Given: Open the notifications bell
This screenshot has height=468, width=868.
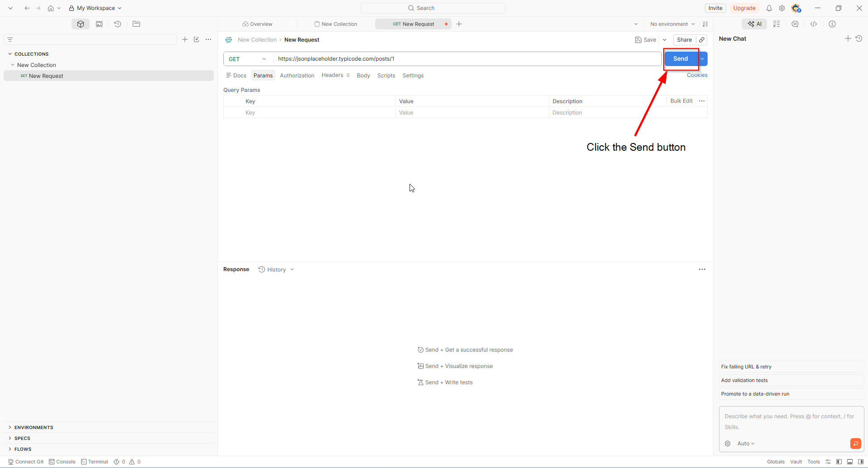Looking at the screenshot, I should click(769, 8).
